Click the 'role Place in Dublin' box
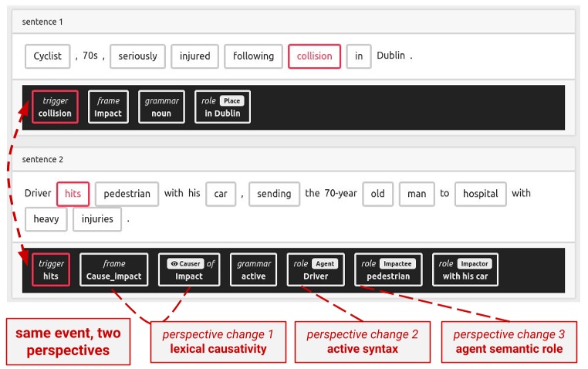This screenshot has width=588, height=369. (x=222, y=107)
